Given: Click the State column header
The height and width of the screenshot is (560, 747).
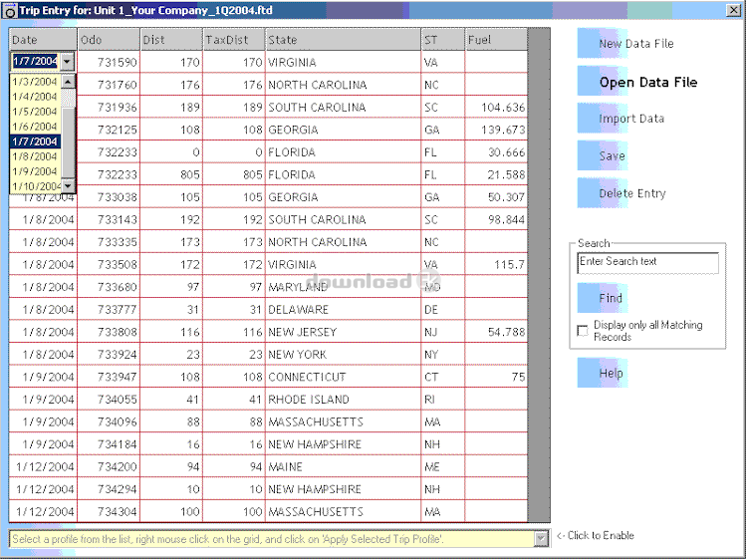Looking at the screenshot, I should 343,40.
